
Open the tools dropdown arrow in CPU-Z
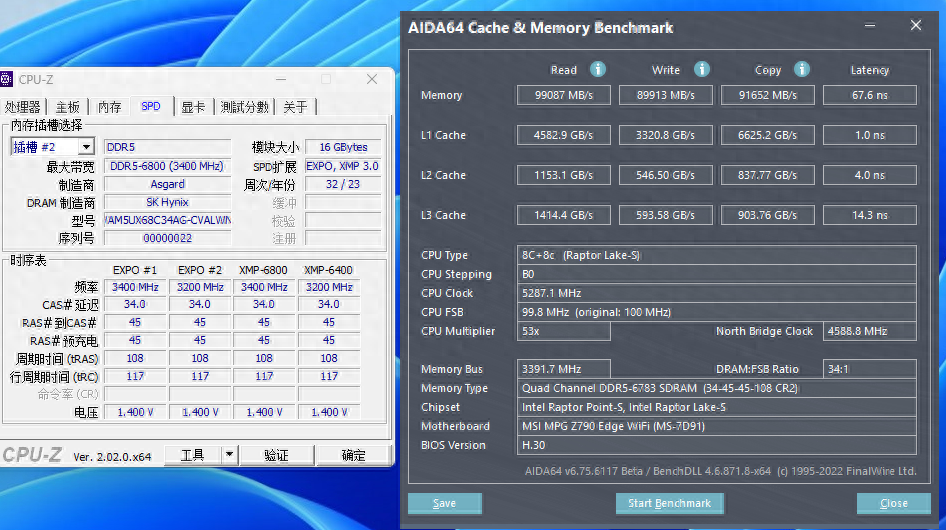(229, 455)
